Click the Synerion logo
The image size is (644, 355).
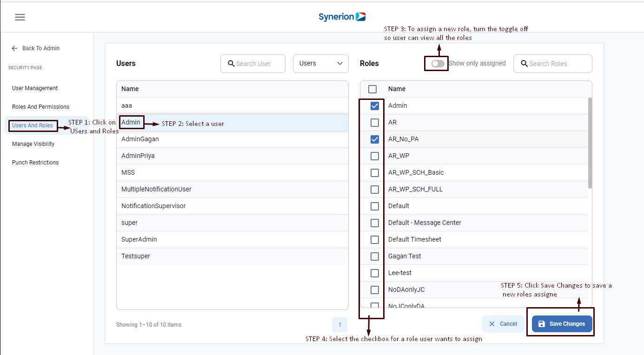point(342,17)
